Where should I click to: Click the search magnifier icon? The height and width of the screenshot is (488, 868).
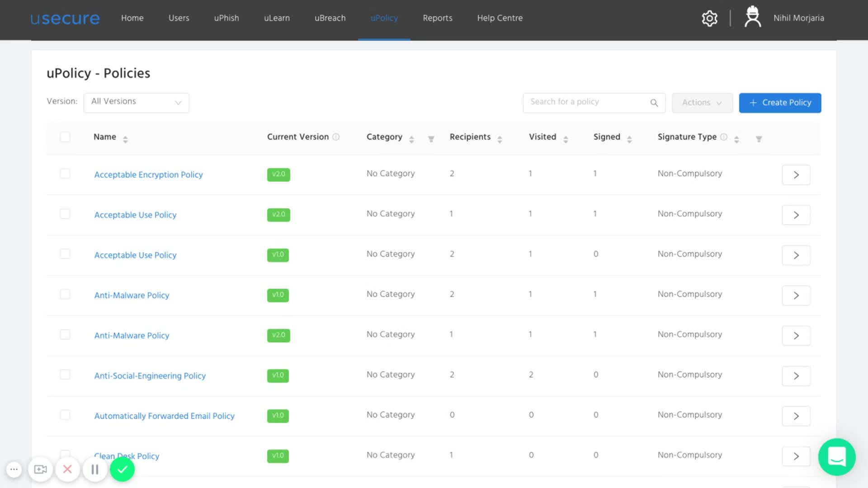tap(654, 103)
